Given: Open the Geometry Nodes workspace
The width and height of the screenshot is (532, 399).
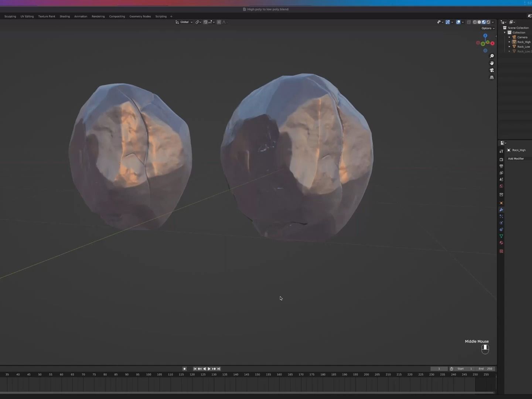Looking at the screenshot, I should tap(140, 16).
